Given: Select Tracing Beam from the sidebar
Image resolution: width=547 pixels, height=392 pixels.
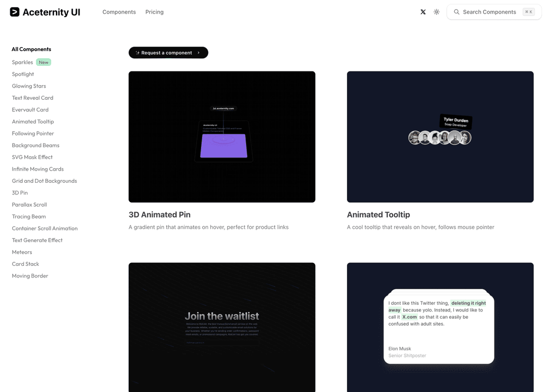Looking at the screenshot, I should 29,216.
